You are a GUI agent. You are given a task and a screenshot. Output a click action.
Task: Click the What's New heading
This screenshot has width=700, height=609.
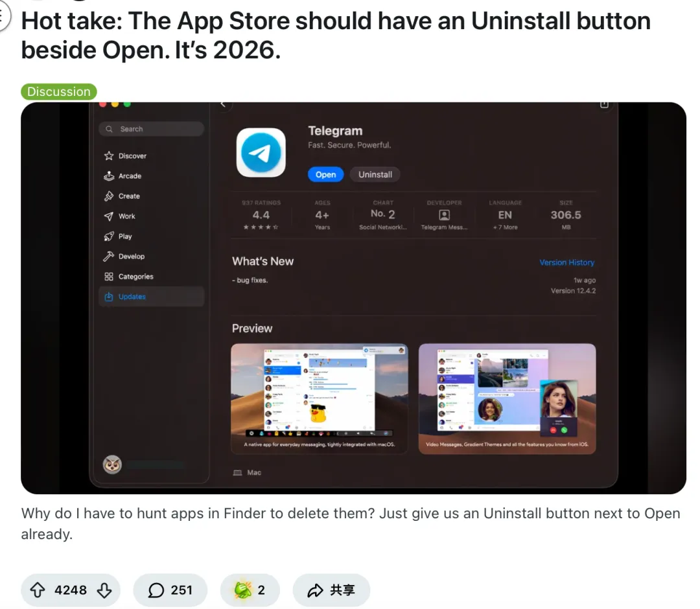263,262
